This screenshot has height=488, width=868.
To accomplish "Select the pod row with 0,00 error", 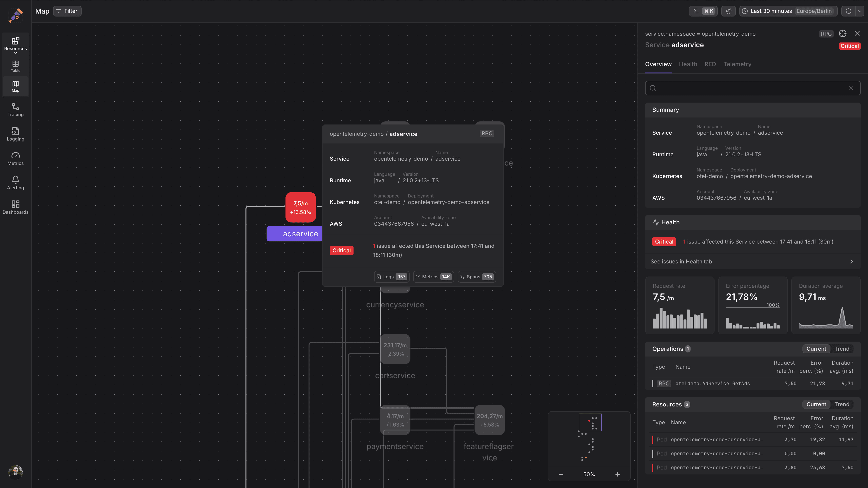I will point(753,454).
